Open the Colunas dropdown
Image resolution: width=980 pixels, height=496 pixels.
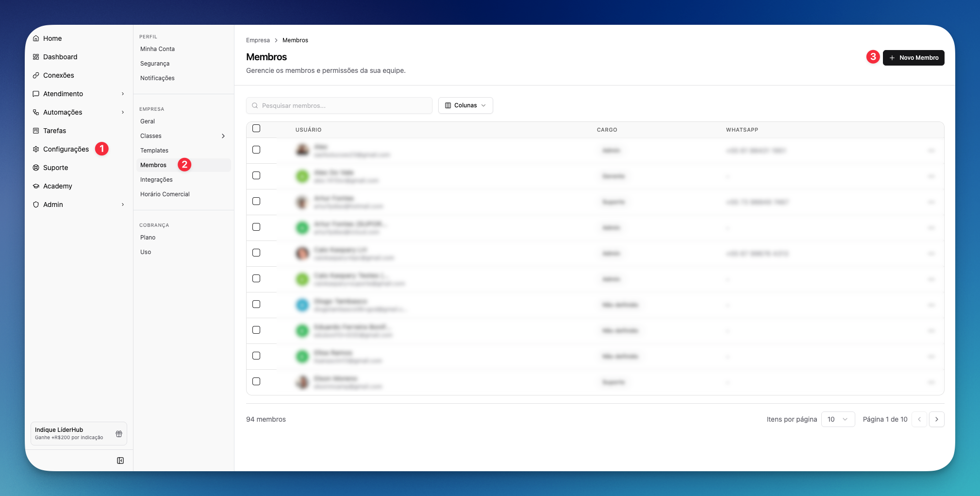click(x=465, y=105)
